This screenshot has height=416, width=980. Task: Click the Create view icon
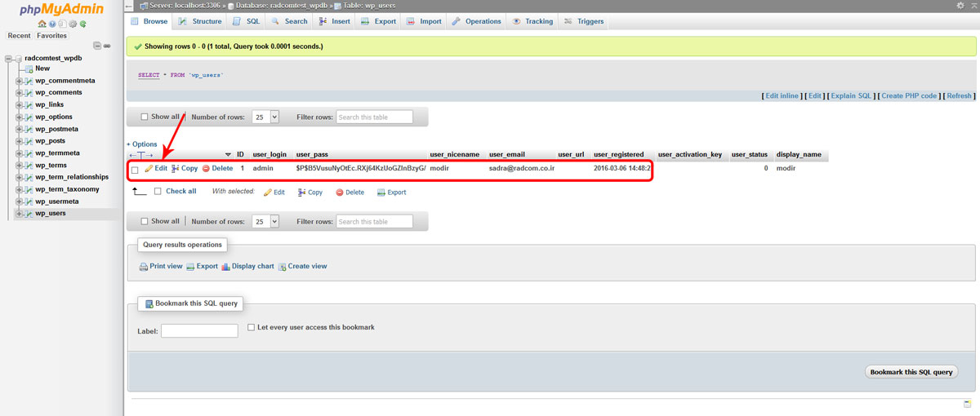[x=283, y=267]
